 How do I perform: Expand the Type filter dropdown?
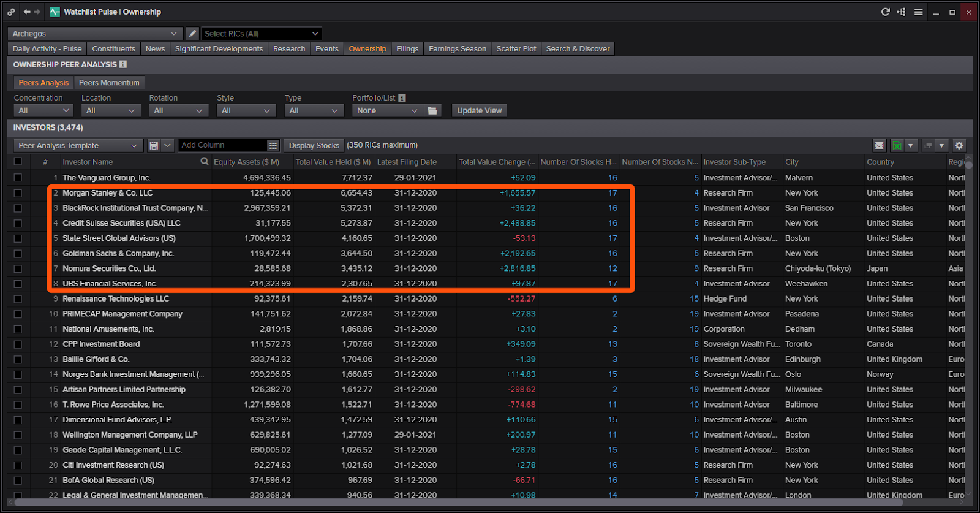coord(314,111)
